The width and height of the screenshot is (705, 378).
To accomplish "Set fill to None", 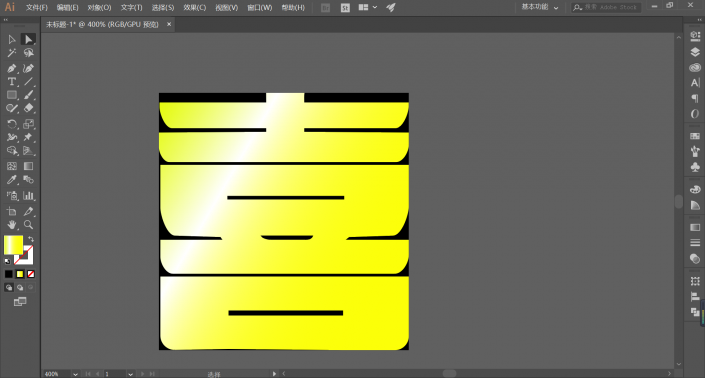I will click(x=31, y=274).
